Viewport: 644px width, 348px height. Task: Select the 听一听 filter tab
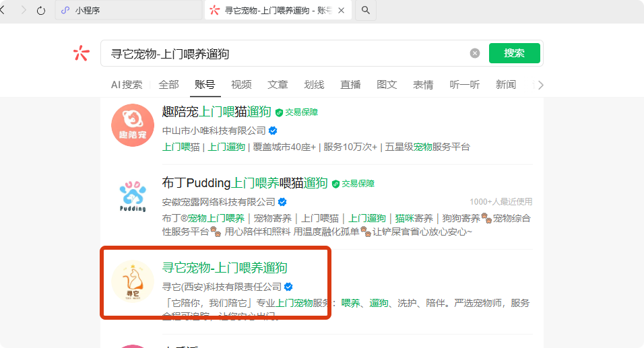point(465,85)
